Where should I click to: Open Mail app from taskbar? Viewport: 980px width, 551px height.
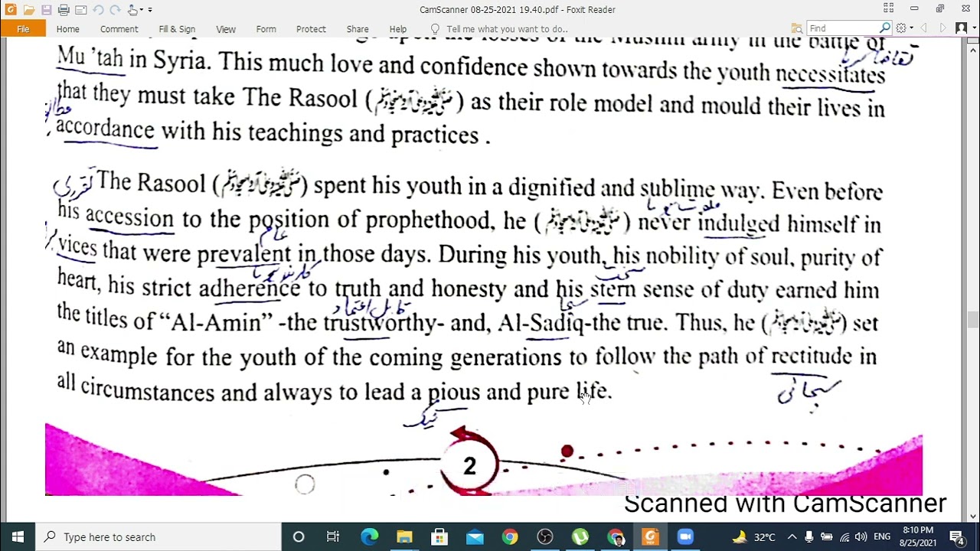(475, 536)
